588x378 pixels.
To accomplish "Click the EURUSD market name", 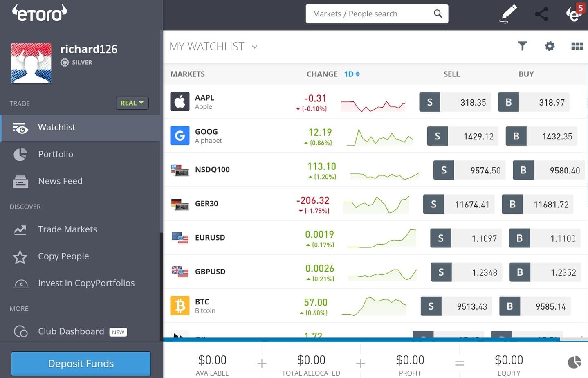I will click(210, 238).
